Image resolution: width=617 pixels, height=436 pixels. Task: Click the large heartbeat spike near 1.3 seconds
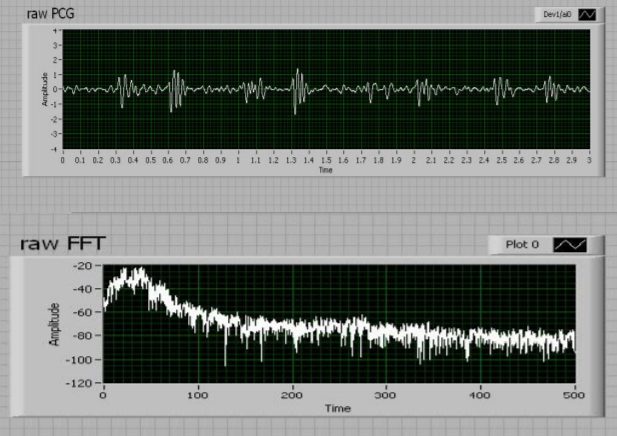[x=296, y=89]
